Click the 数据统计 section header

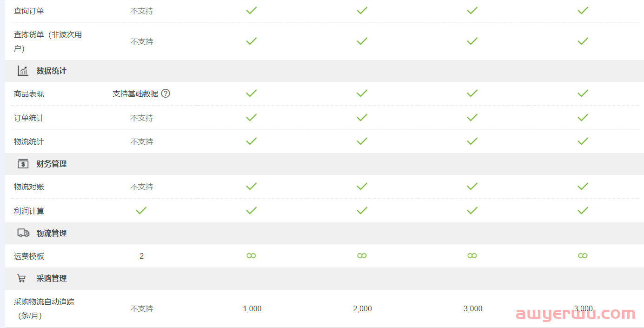click(52, 71)
